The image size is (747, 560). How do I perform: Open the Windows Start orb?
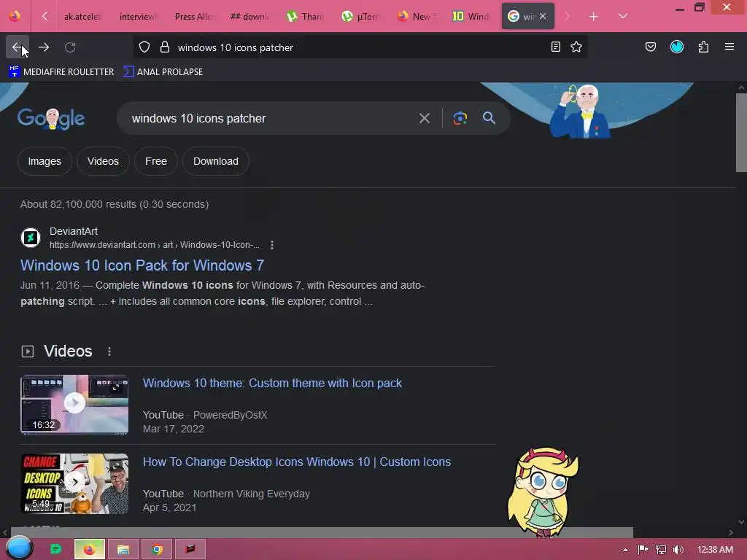click(x=18, y=548)
